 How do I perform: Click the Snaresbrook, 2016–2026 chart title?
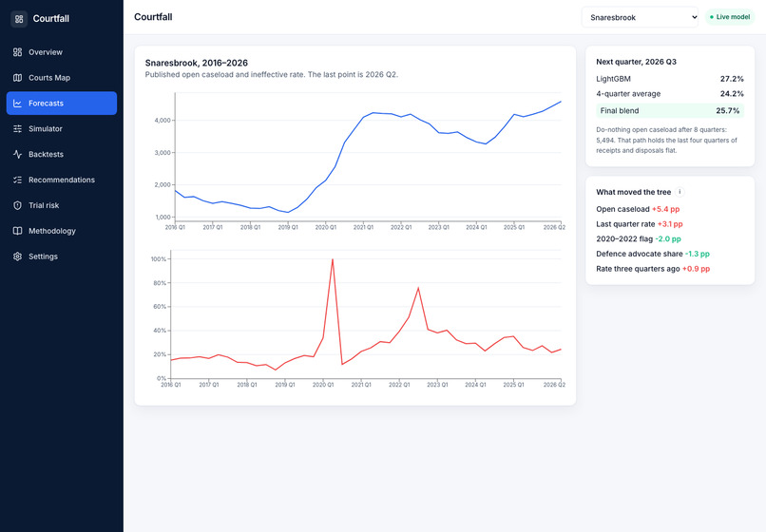pos(197,63)
